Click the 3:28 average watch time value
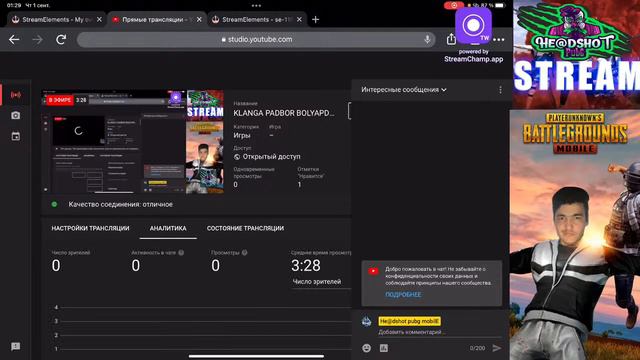The image size is (640, 360). coord(306,266)
